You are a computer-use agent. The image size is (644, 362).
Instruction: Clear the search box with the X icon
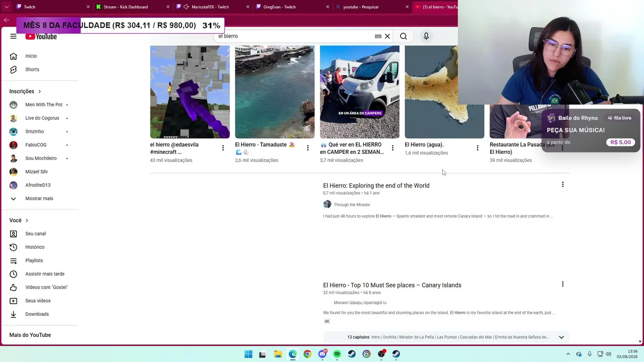coord(387,36)
